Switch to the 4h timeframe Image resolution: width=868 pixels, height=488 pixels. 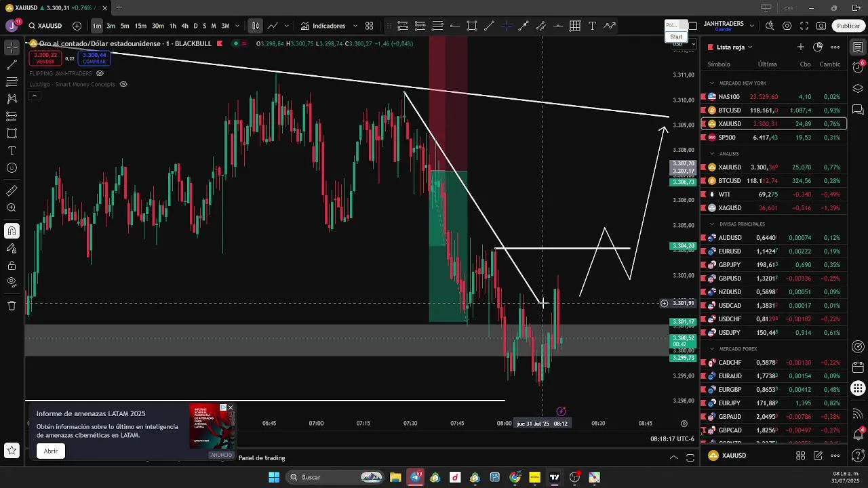coord(184,26)
